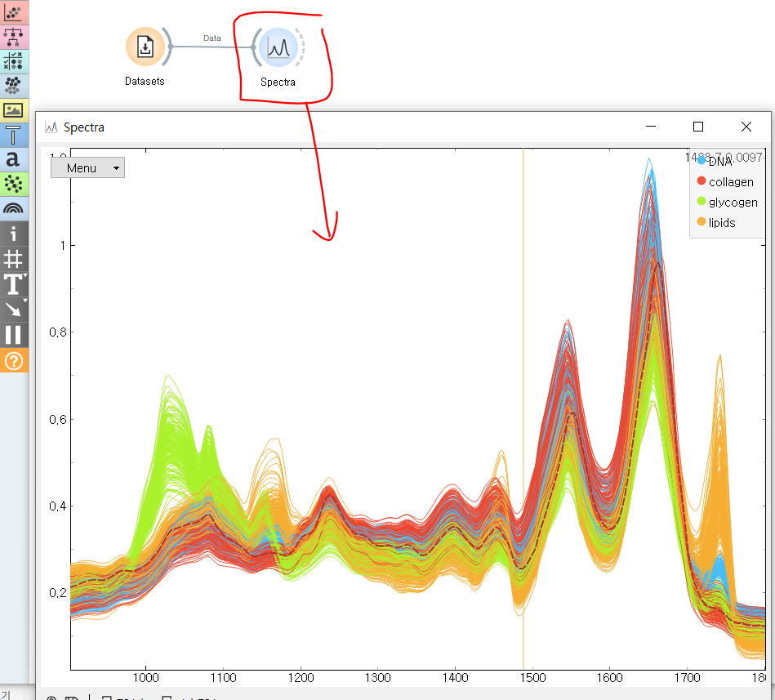Click the 1500 x-axis tick label
This screenshot has height=700, width=775.
point(532,678)
